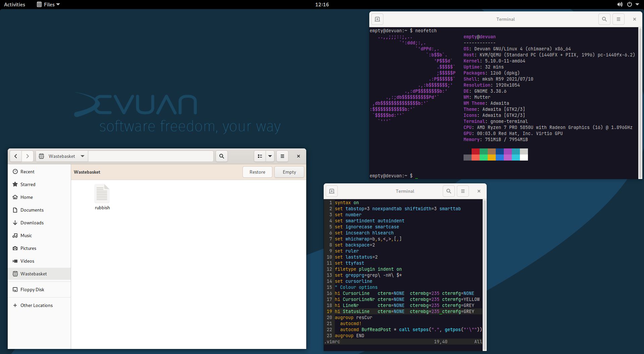Click the 'augroup END' line in vim
644x354 pixels.
click(x=350, y=336)
